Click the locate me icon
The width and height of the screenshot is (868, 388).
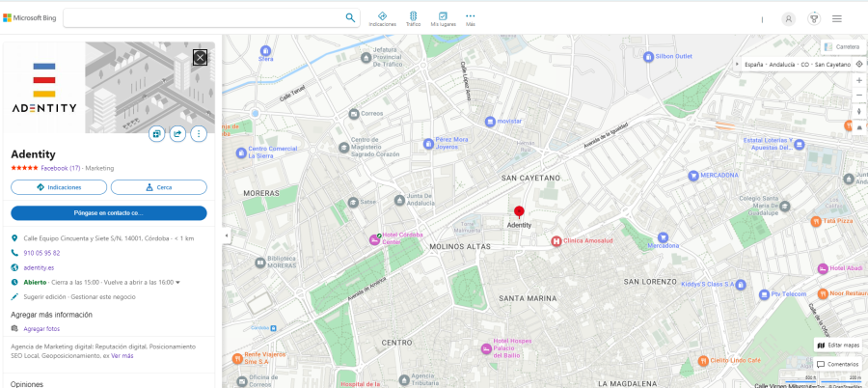pyautogui.click(x=859, y=64)
